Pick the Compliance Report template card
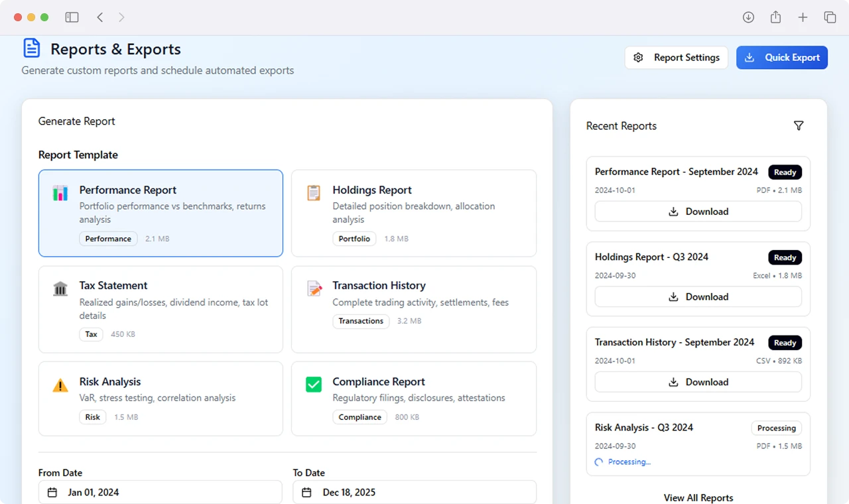The height and width of the screenshot is (504, 849). (x=414, y=399)
